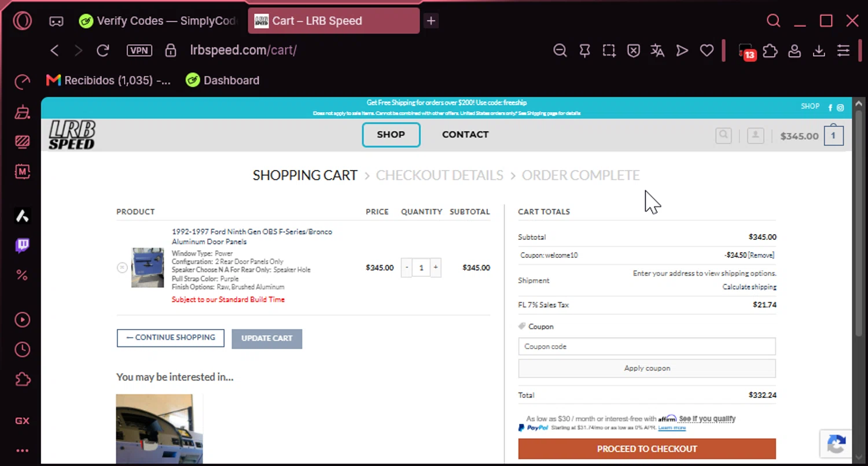Click the LRB Speed logo
Viewport: 868px width, 466px height.
[x=72, y=135]
